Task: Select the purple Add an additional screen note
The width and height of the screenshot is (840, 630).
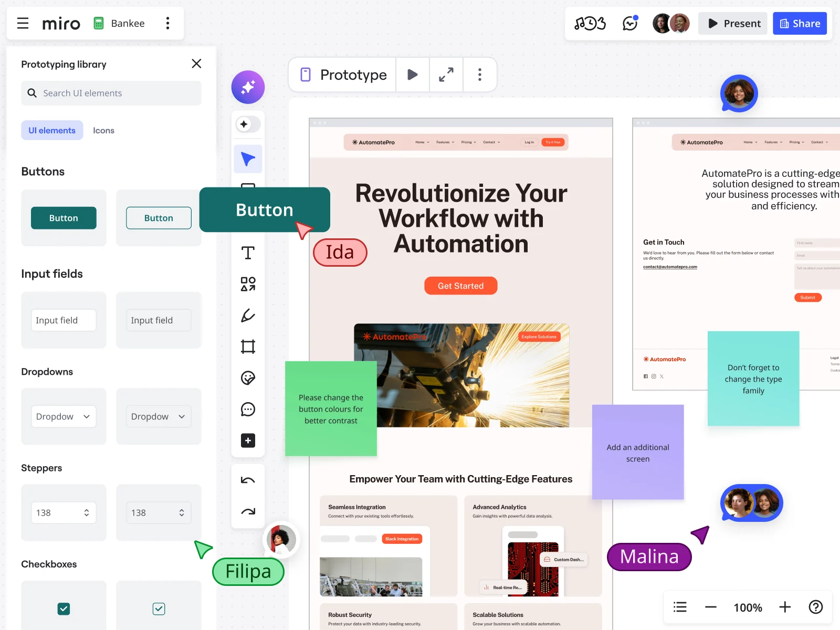Action: (638, 452)
